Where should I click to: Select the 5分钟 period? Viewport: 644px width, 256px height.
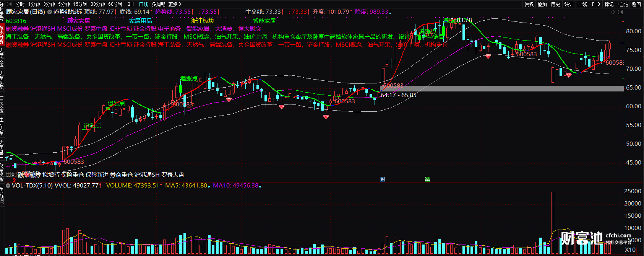pos(64,4)
